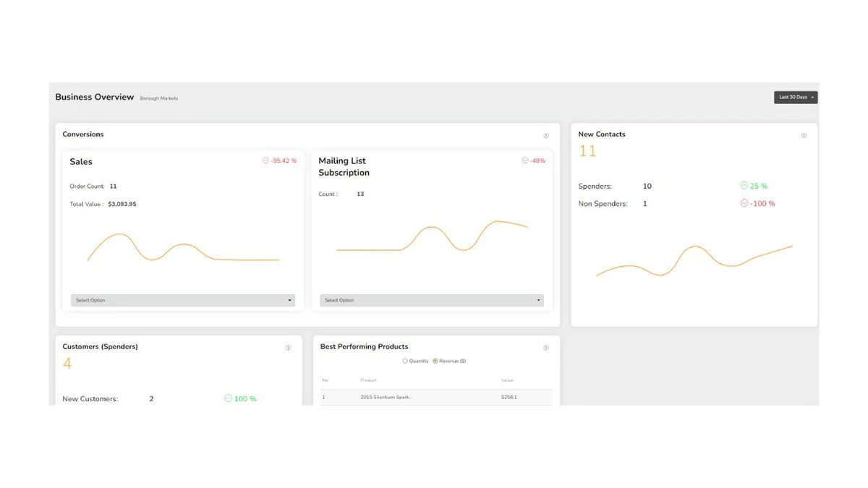
Task: Click the info icon in Customers (Spenders) panel
Action: tap(288, 348)
